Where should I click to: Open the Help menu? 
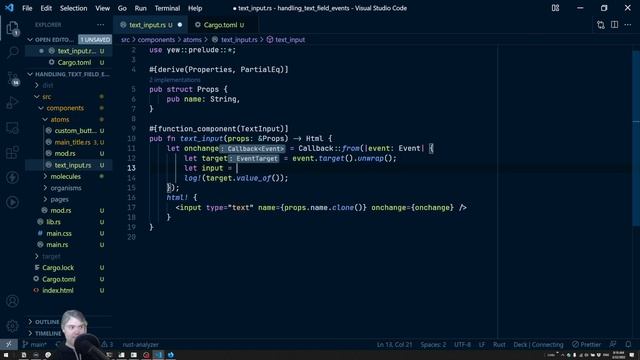click(195, 8)
